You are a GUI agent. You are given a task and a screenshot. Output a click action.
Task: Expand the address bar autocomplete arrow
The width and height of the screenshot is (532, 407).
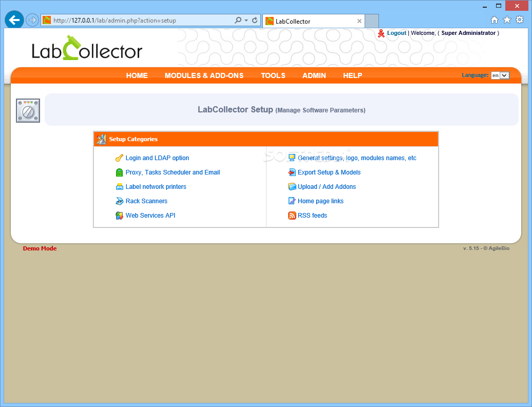[246, 21]
